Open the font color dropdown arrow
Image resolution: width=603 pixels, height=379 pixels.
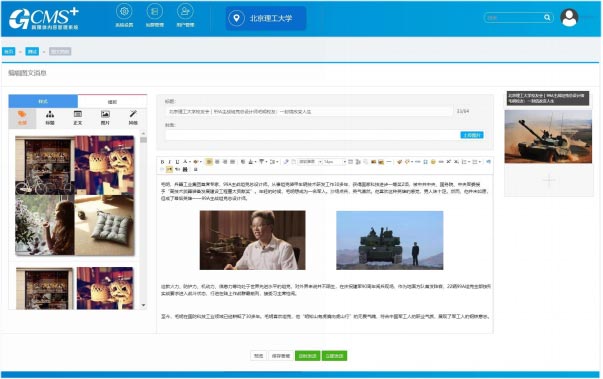pyautogui.click(x=190, y=162)
